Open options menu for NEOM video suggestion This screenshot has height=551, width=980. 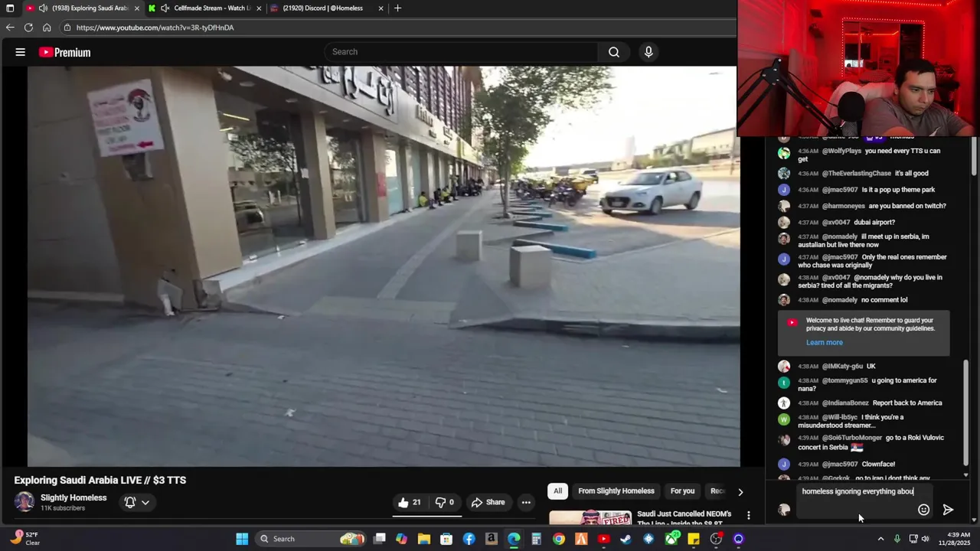coord(749,516)
